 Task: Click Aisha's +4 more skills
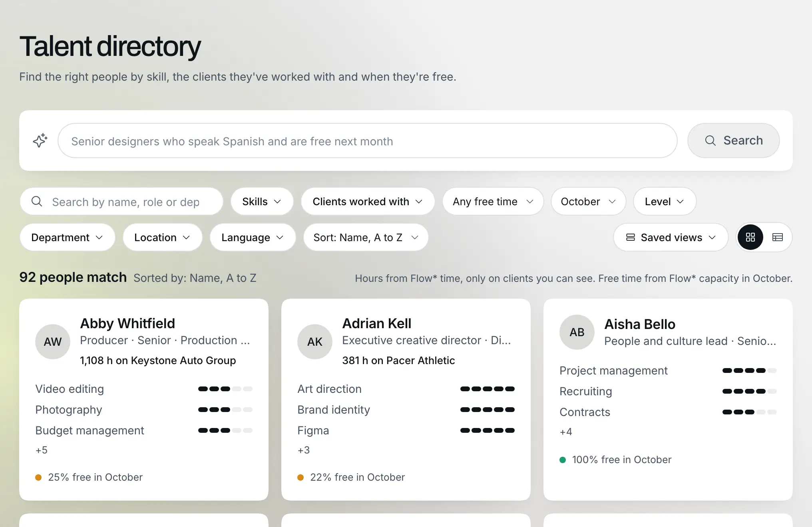pos(566,432)
